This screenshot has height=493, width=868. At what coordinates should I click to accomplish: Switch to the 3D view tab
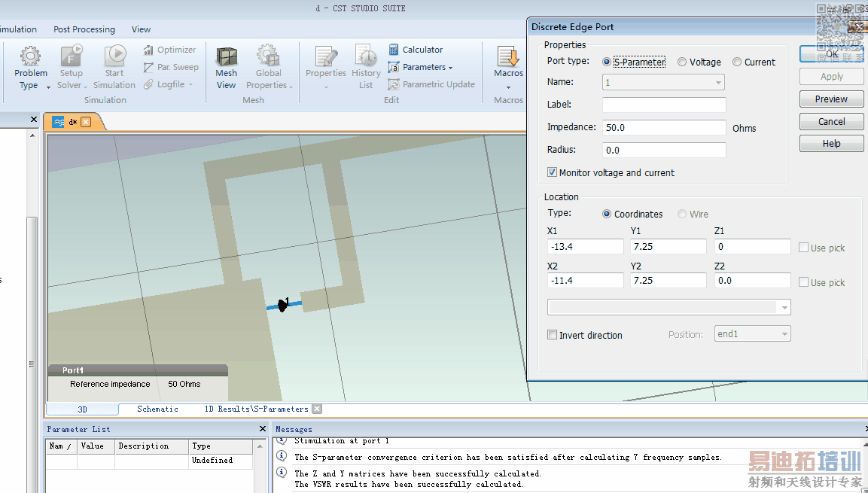tap(83, 409)
